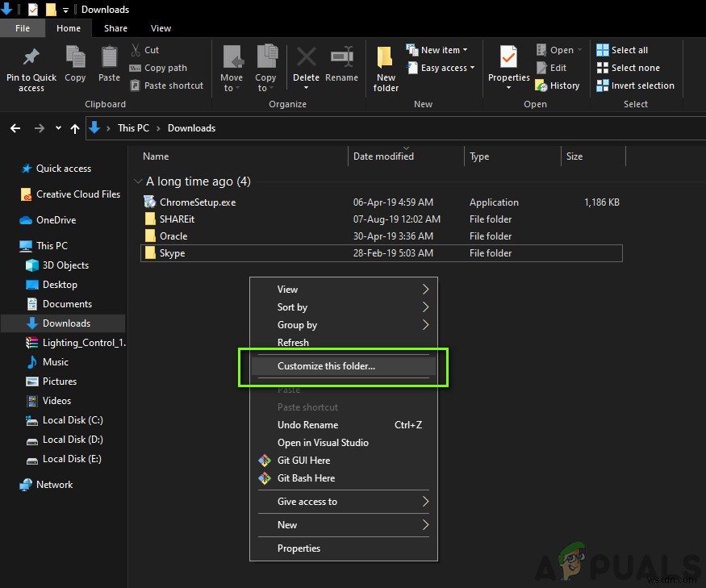Switch to the View ribbon tab
This screenshot has height=588, width=706.
click(x=161, y=28)
